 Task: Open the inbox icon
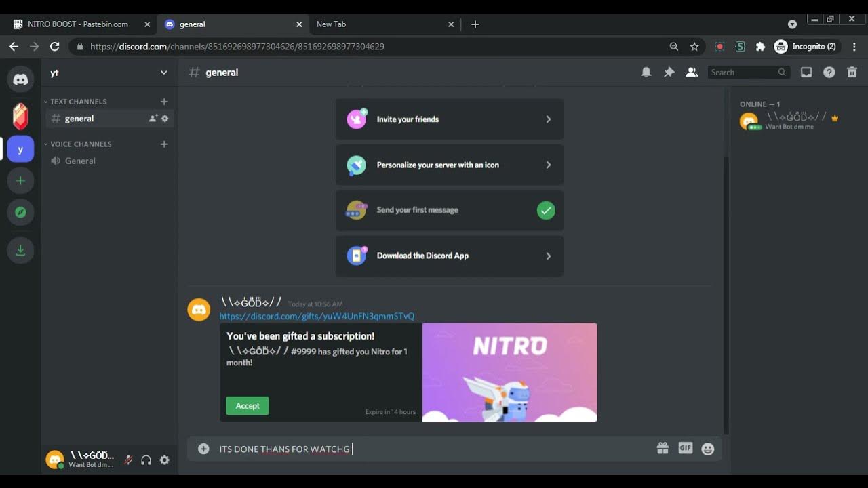click(806, 73)
